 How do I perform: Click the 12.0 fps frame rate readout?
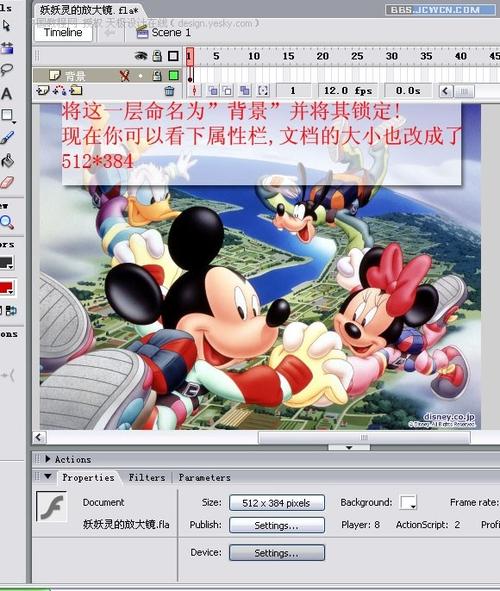(x=347, y=90)
